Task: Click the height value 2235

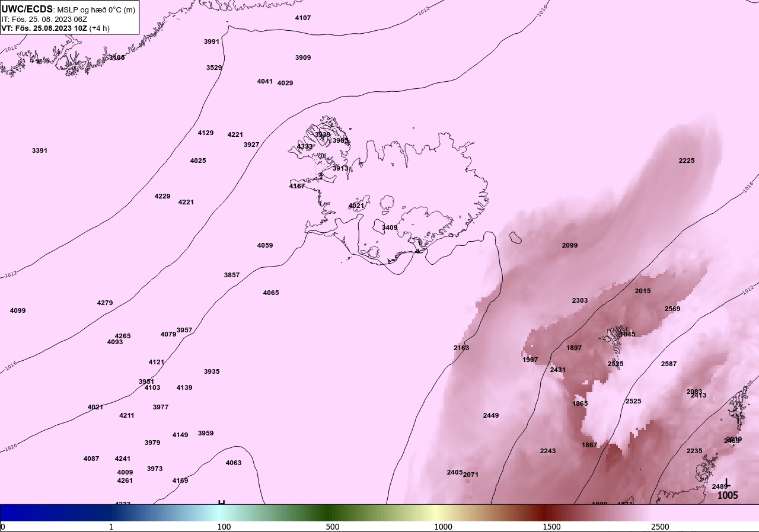Action: coord(694,451)
